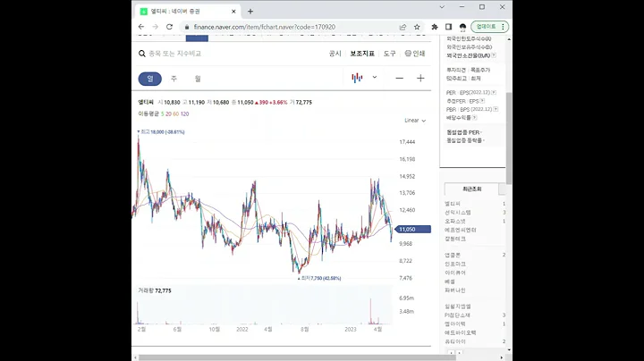Open 선익시스템 in recent list
The height and width of the screenshot is (361, 644).
pyautogui.click(x=458, y=213)
